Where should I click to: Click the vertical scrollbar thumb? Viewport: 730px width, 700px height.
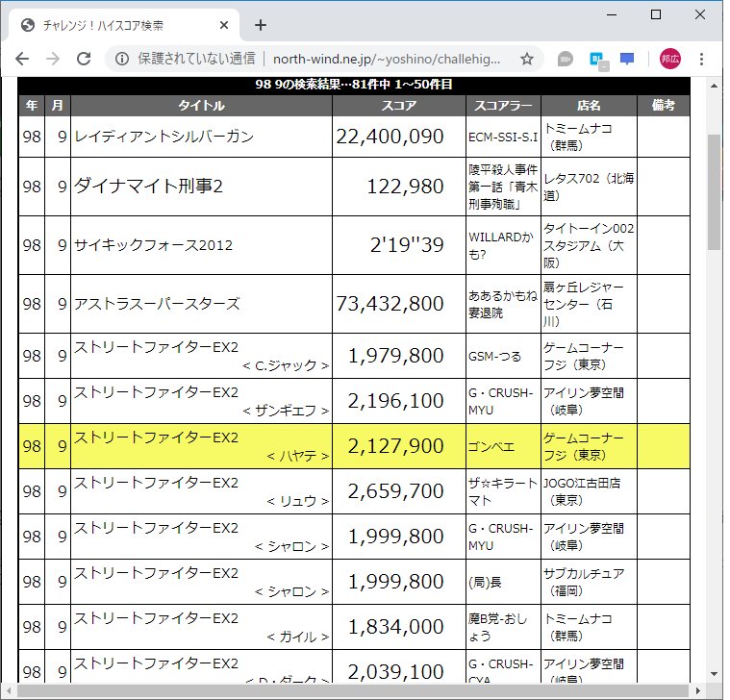click(x=715, y=192)
